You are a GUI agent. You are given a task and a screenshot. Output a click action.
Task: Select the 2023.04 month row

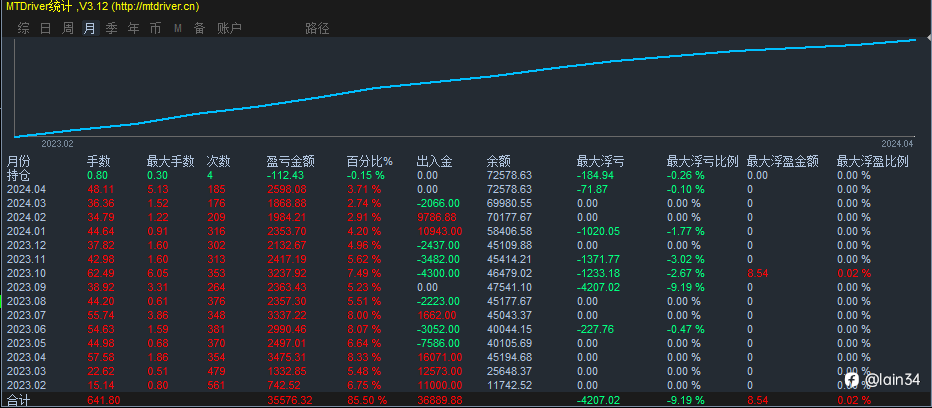466,357
